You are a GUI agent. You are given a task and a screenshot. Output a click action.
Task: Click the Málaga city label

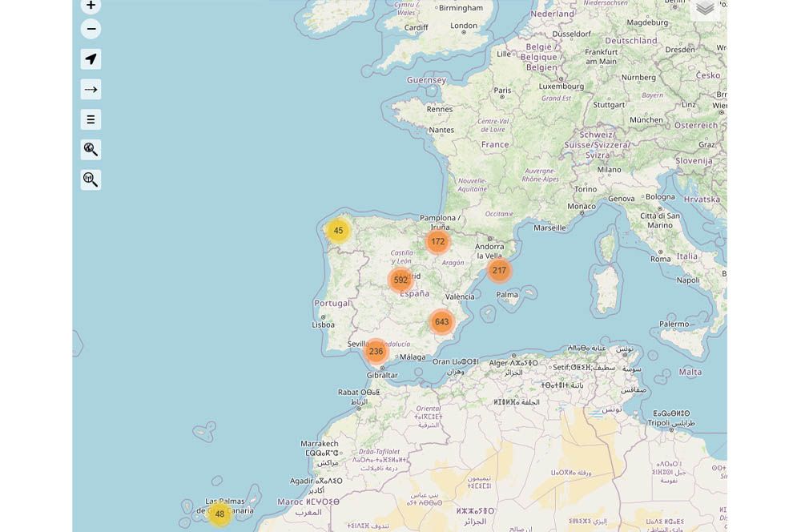413,357
